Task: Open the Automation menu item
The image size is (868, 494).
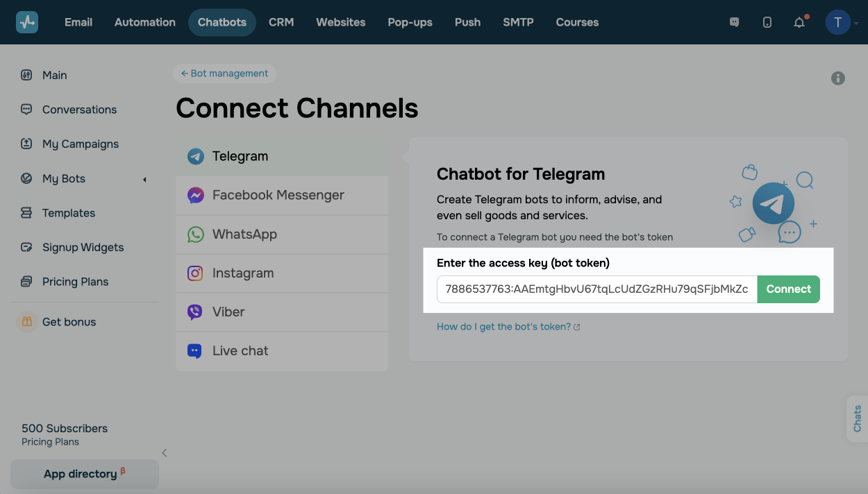Action: click(x=145, y=22)
